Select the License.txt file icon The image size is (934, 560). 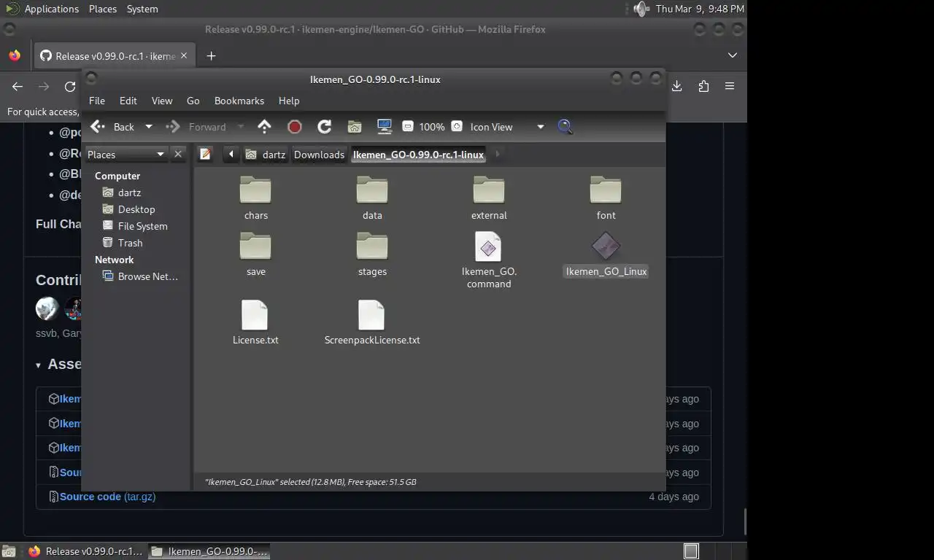(x=255, y=315)
